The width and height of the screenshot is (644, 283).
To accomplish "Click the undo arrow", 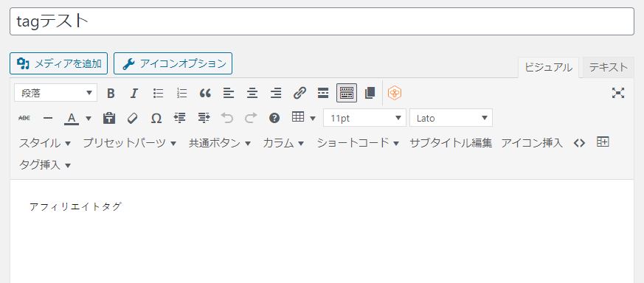I will pos(226,118).
